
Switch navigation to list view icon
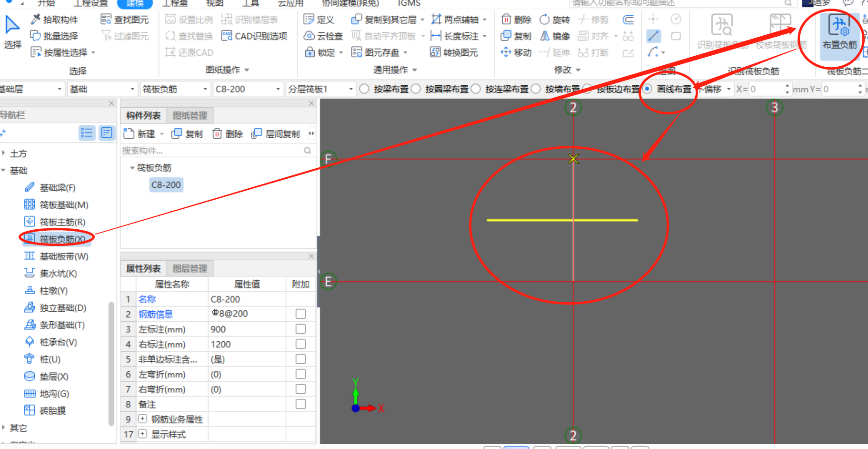(87, 133)
